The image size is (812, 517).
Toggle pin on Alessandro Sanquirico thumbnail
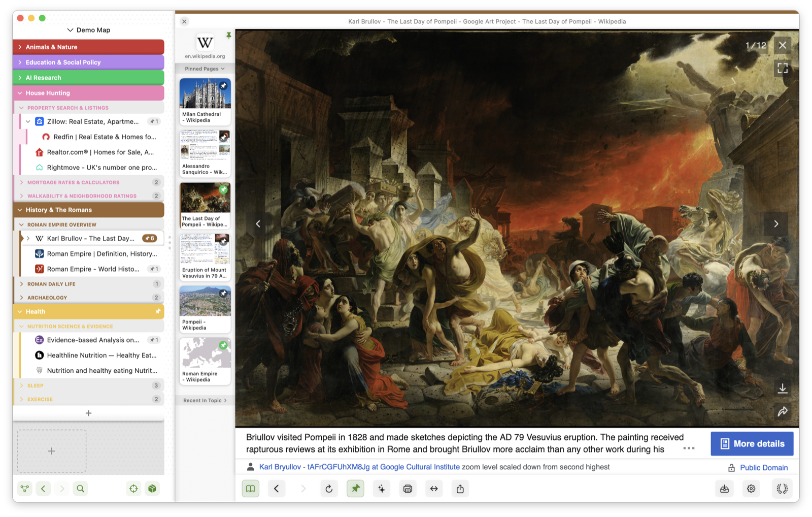pyautogui.click(x=223, y=137)
